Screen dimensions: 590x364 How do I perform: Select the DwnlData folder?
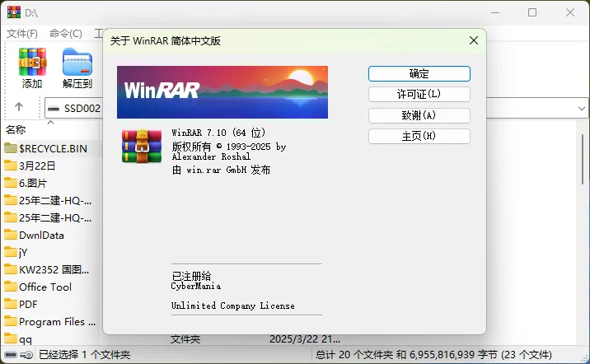(41, 235)
